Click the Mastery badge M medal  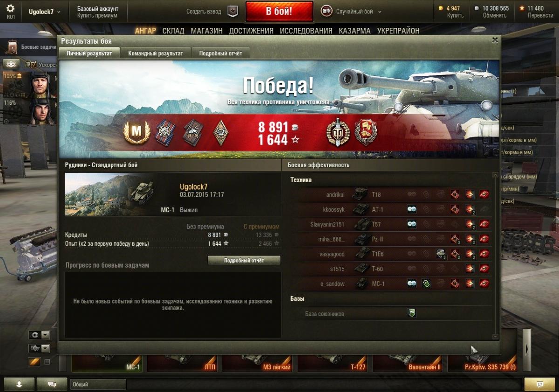click(136, 132)
